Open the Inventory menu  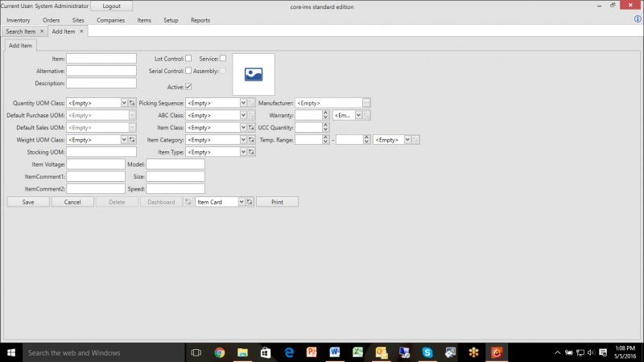click(18, 20)
